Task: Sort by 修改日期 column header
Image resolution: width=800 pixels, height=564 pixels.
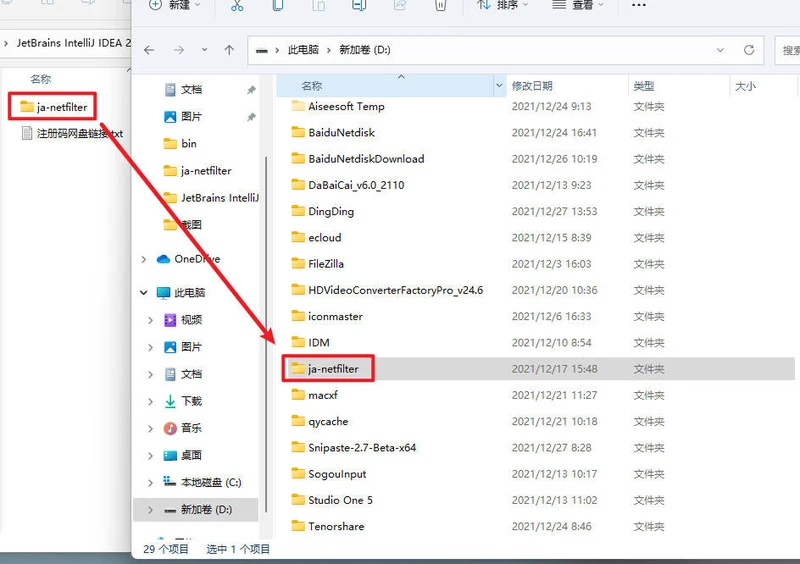Action: click(532, 87)
